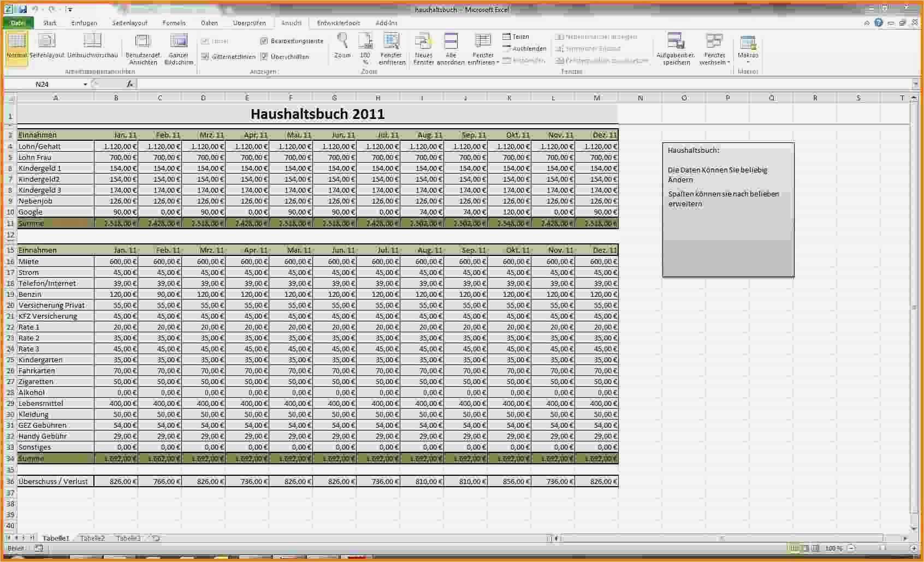Click the zoom in plus button

914,548
